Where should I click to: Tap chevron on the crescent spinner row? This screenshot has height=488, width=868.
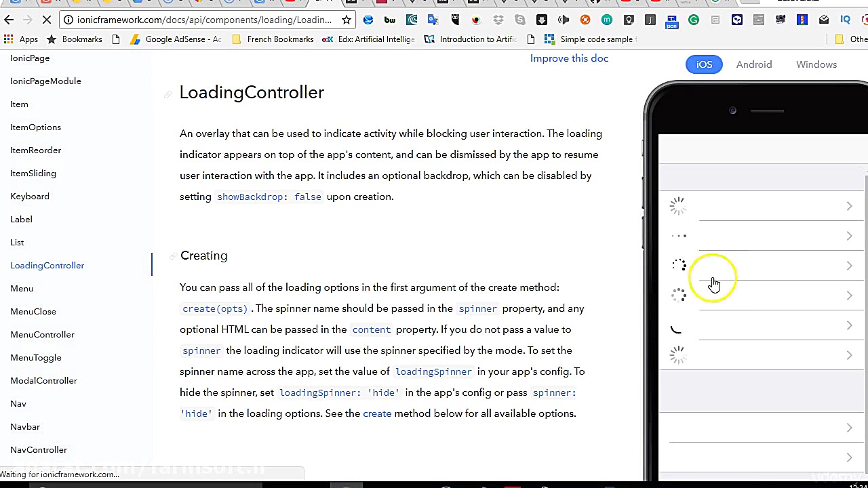[849, 325]
